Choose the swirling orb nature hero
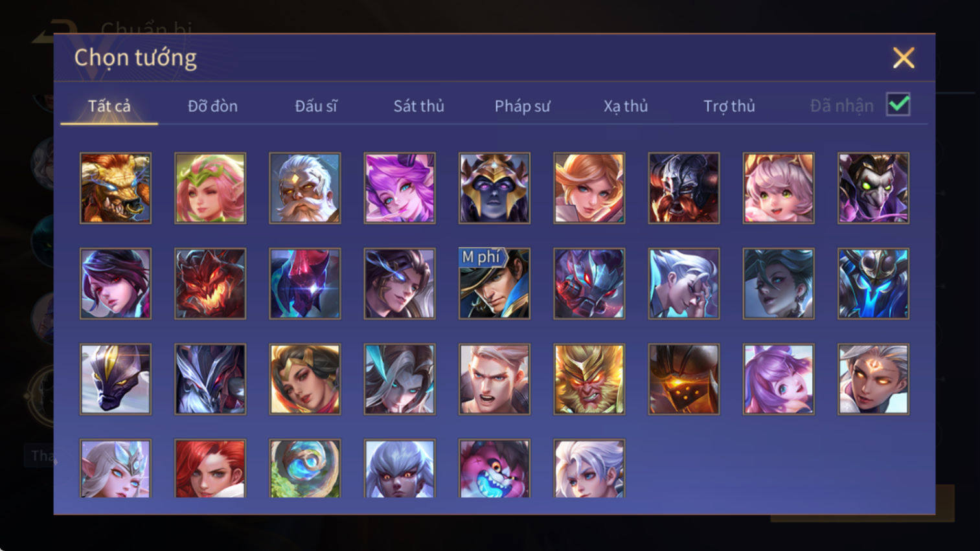This screenshot has height=551, width=980. pyautogui.click(x=305, y=468)
